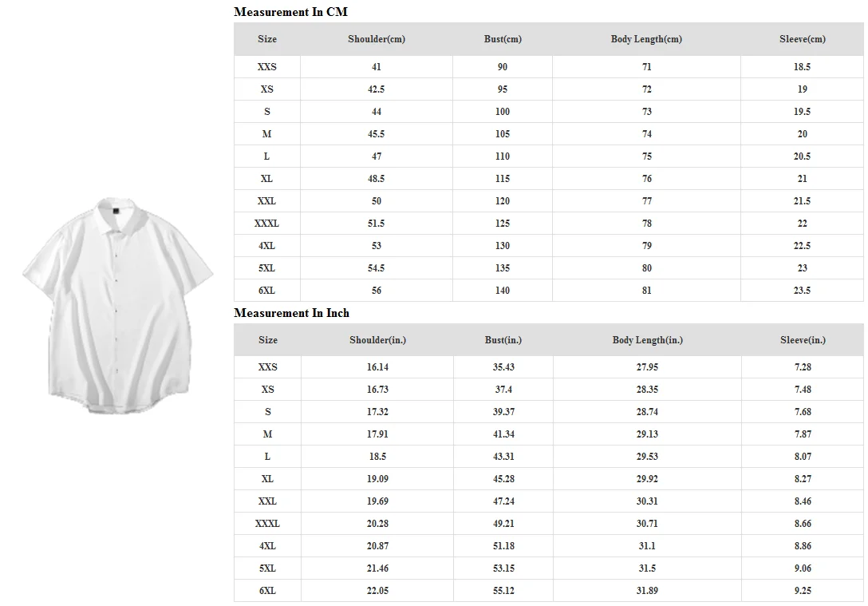
Task: Click the Sleeve(cm) column header
Action: point(802,39)
